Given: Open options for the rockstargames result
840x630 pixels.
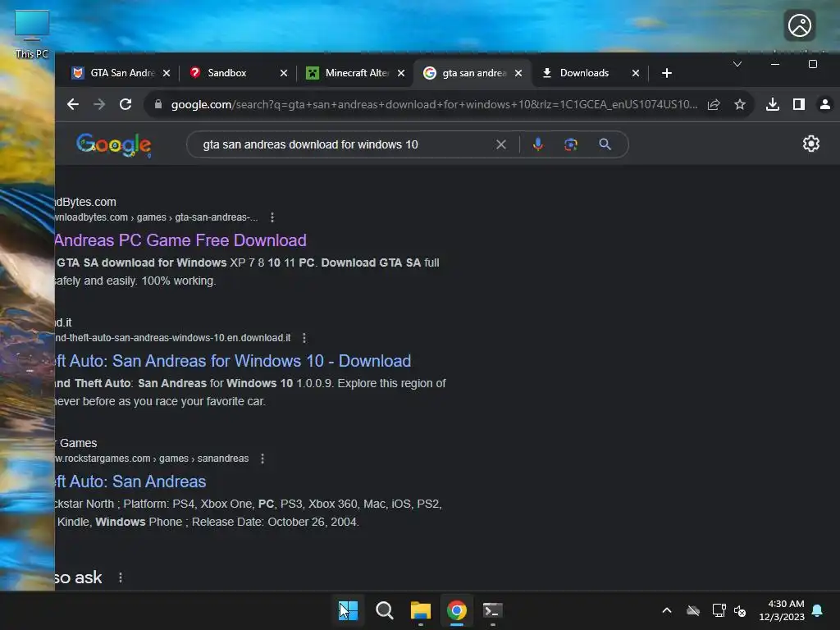Looking at the screenshot, I should pyautogui.click(x=262, y=459).
